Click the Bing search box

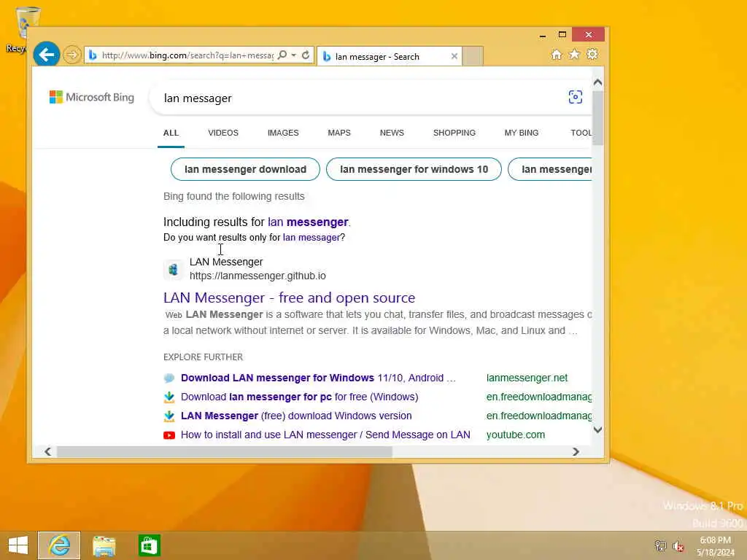click(357, 98)
